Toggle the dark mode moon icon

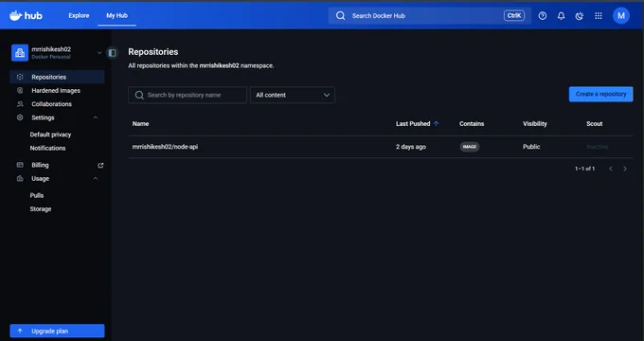coord(580,15)
